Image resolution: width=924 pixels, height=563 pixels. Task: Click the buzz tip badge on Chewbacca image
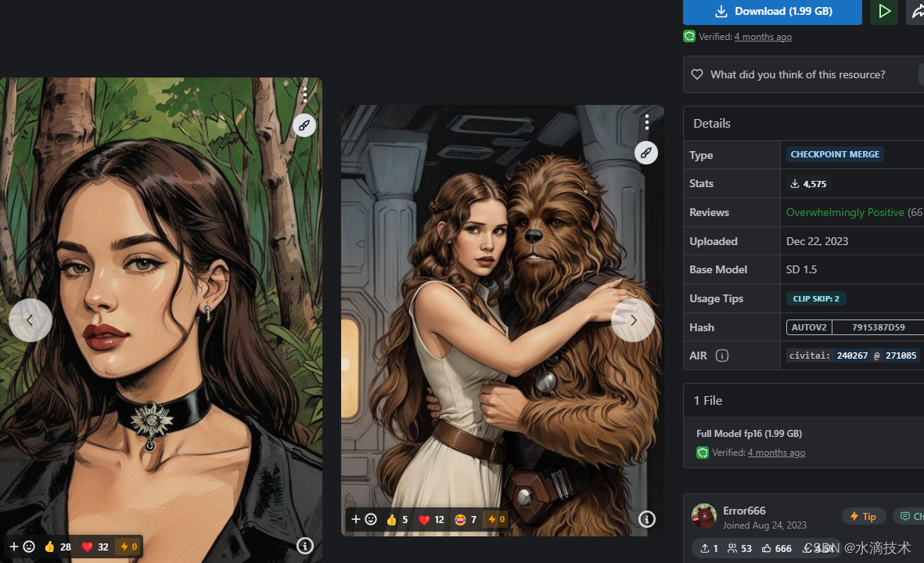point(495,519)
